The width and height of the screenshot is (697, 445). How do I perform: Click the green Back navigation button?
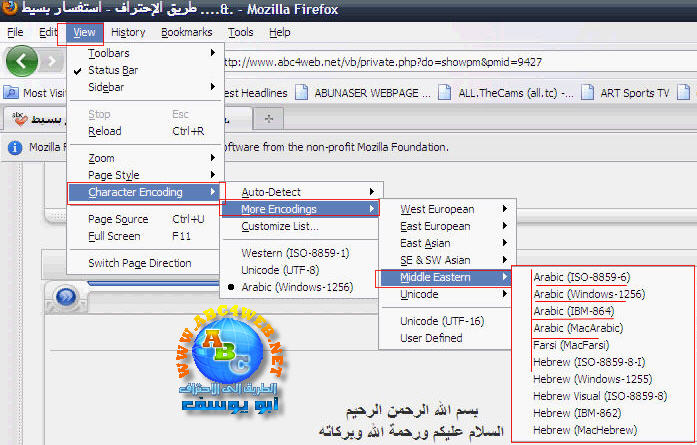click(19, 61)
